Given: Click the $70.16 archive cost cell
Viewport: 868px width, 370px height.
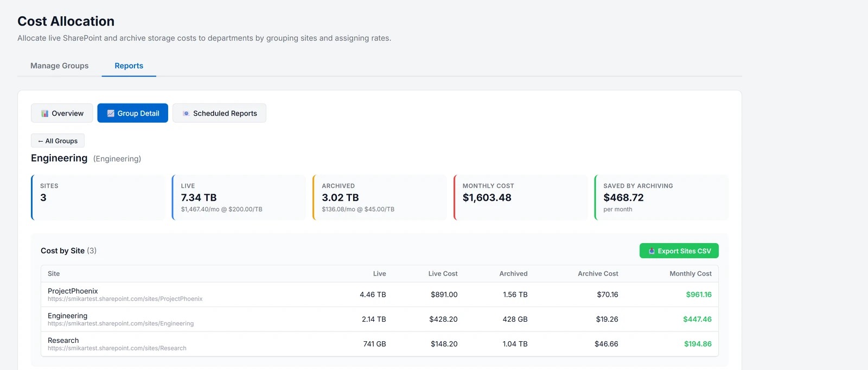Looking at the screenshot, I should [x=607, y=295].
